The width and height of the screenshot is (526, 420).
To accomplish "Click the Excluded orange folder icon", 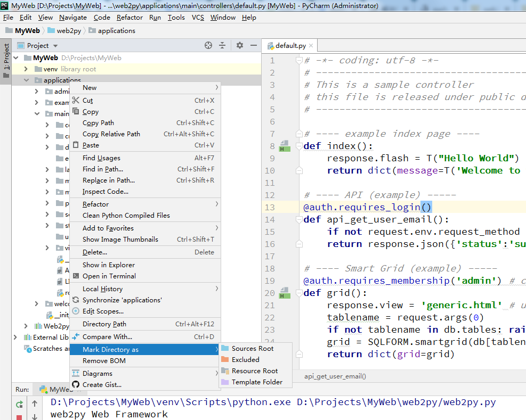I will click(x=225, y=359).
